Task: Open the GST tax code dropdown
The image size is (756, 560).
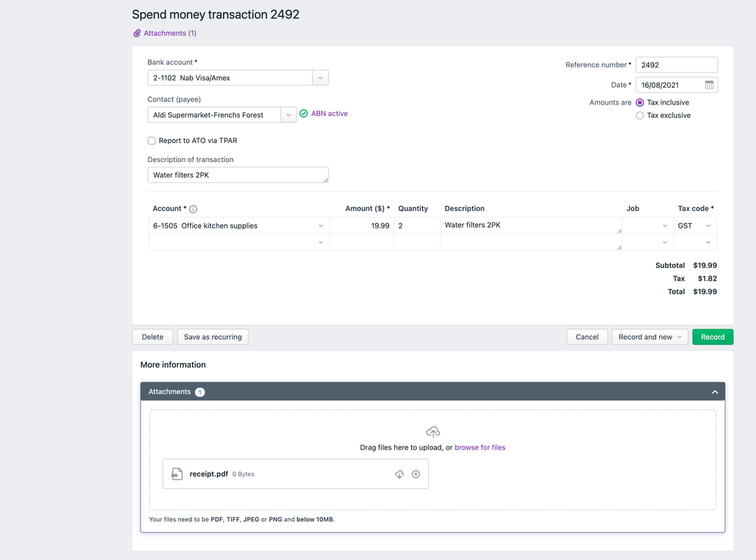Action: coord(708,226)
